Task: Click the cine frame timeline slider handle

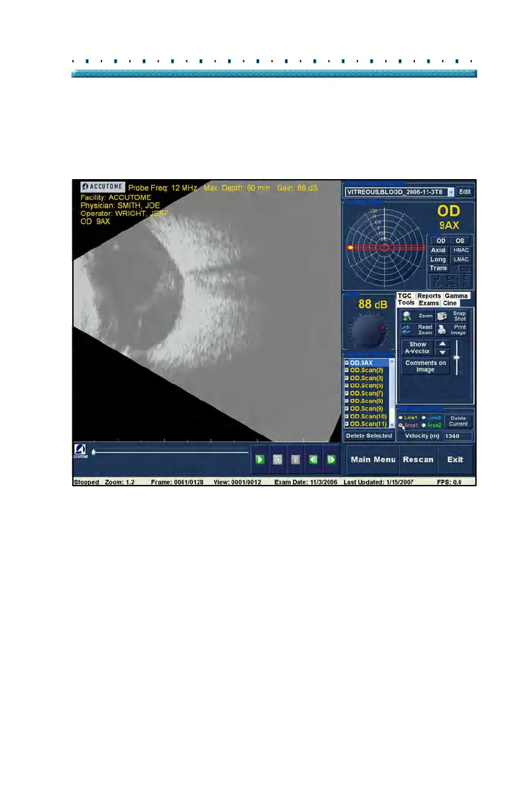Action: [93, 452]
